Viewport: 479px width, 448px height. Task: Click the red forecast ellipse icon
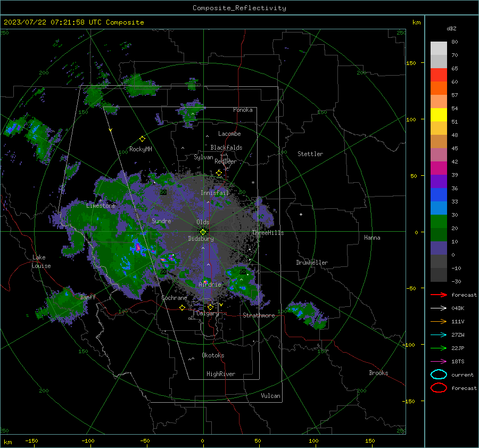[439, 388]
